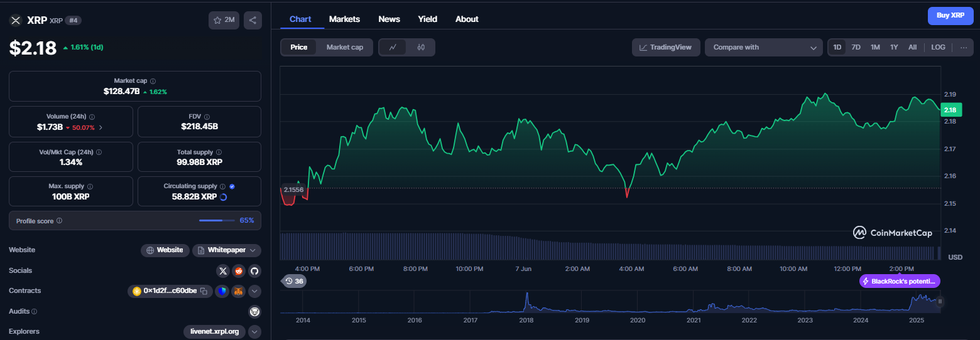Open XRP's X (Twitter) social link
This screenshot has height=340, width=980.
click(222, 271)
